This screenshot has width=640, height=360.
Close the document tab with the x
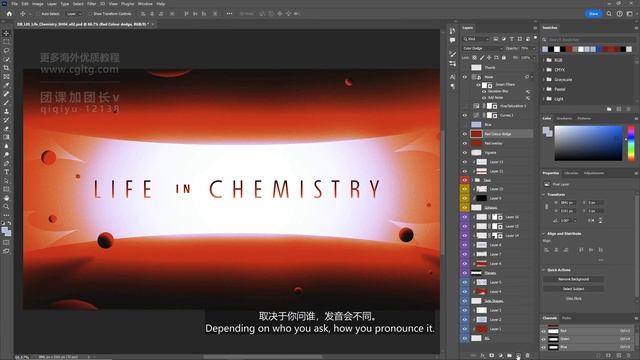click(x=153, y=24)
